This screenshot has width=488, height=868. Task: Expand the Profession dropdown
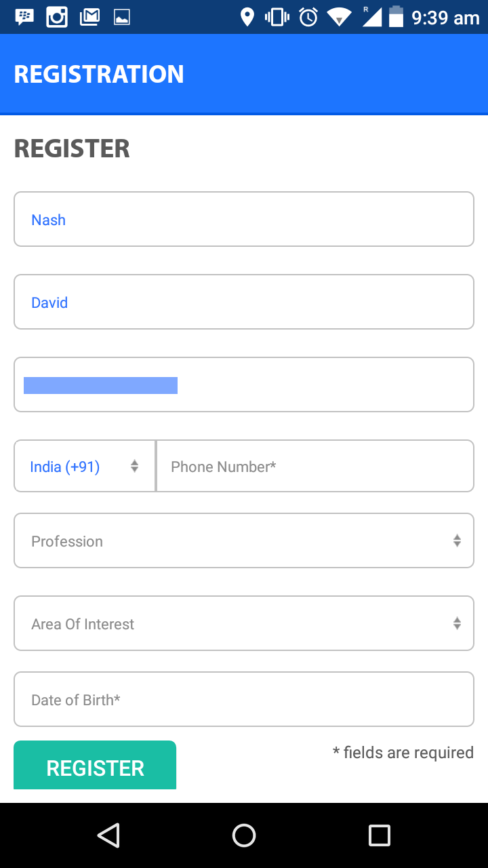point(244,540)
